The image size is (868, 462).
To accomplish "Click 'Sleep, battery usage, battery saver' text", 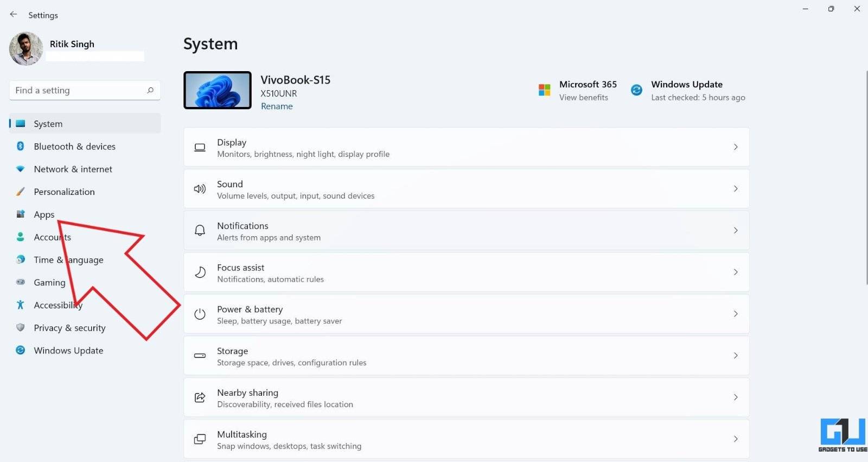I will [x=279, y=321].
